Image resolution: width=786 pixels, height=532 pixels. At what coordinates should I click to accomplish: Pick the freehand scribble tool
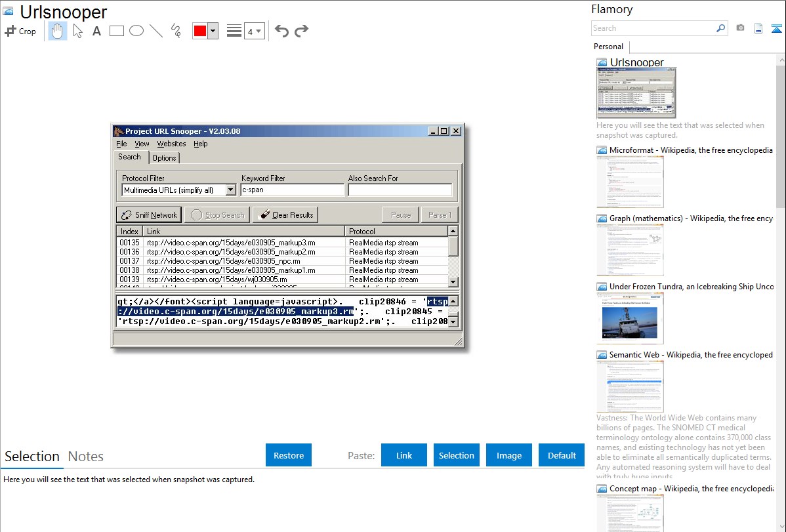176,31
